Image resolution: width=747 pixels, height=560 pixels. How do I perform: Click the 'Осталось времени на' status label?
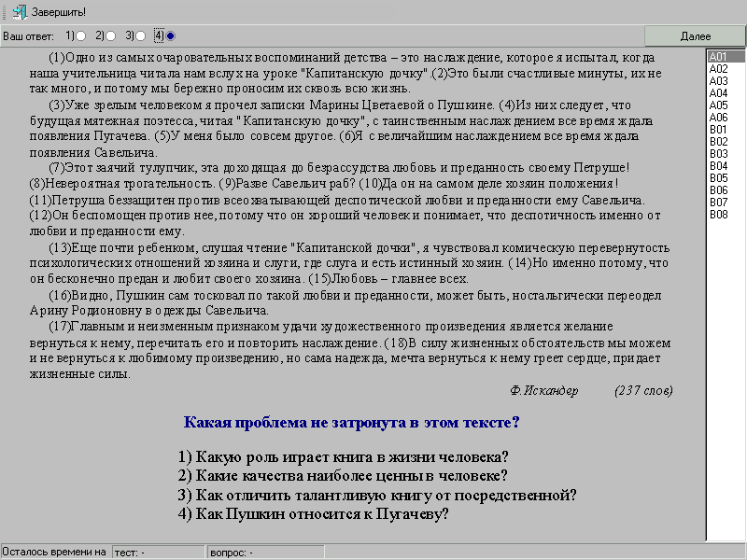(x=54, y=552)
